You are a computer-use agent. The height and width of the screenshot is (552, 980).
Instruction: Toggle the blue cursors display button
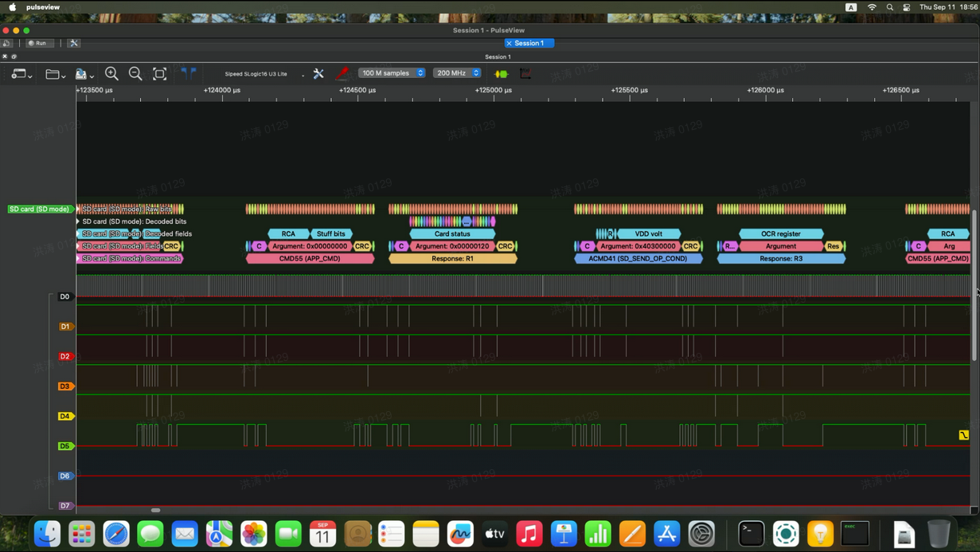pos(189,73)
